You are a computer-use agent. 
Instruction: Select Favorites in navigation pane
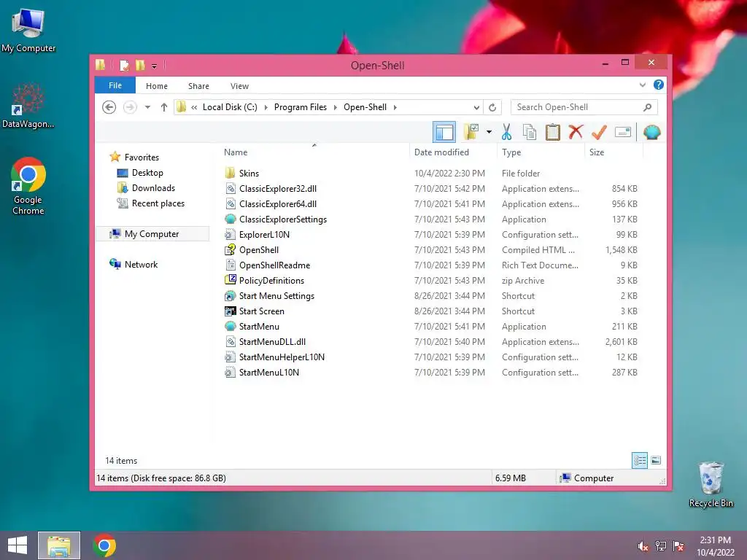coord(142,157)
